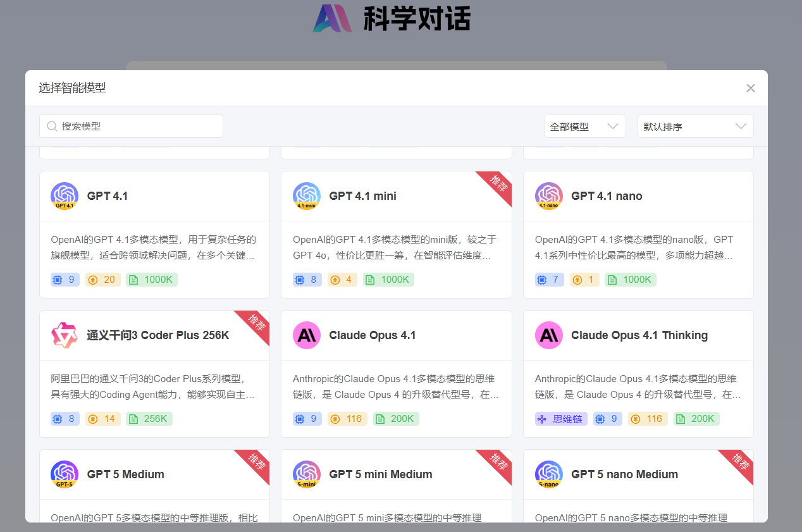Click the 科学对话 logo at page top

pos(392,18)
